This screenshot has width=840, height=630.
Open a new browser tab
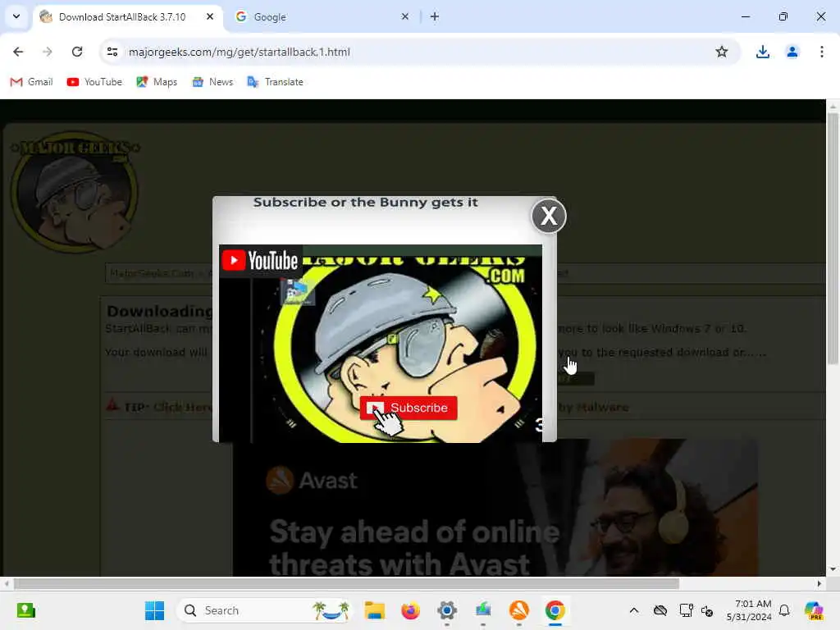pyautogui.click(x=435, y=16)
